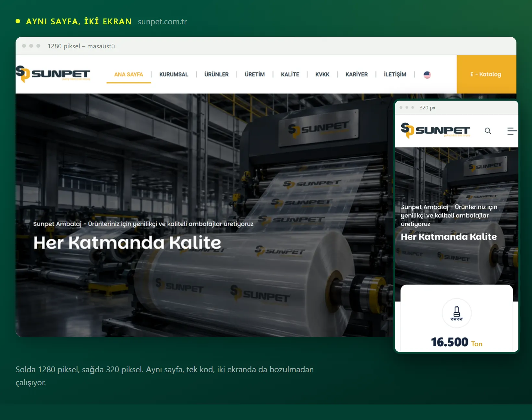This screenshot has height=420, width=532.
Task: Click the 'AYNI SAYFA, İKİ EKRAN' heading
Action: click(x=79, y=21)
